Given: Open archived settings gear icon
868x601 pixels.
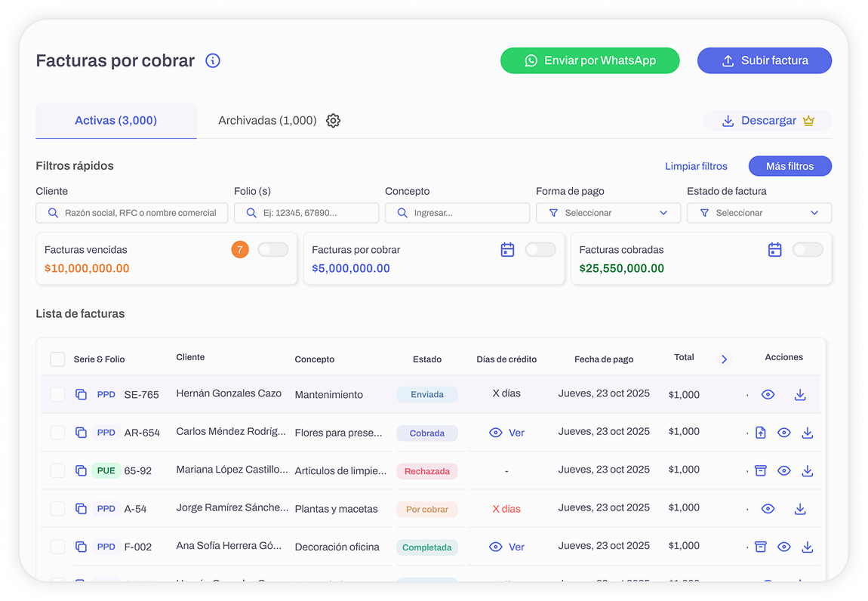Looking at the screenshot, I should click(x=333, y=121).
